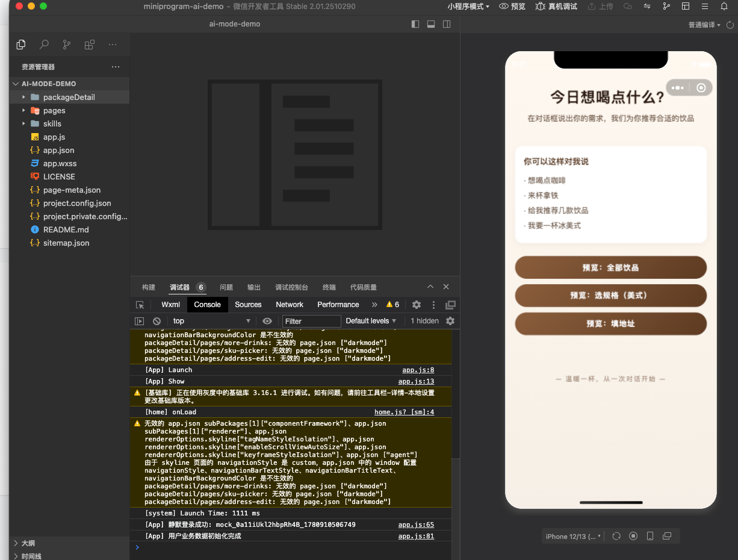Open devtools settings gear icon
738x560 pixels.
point(417,305)
